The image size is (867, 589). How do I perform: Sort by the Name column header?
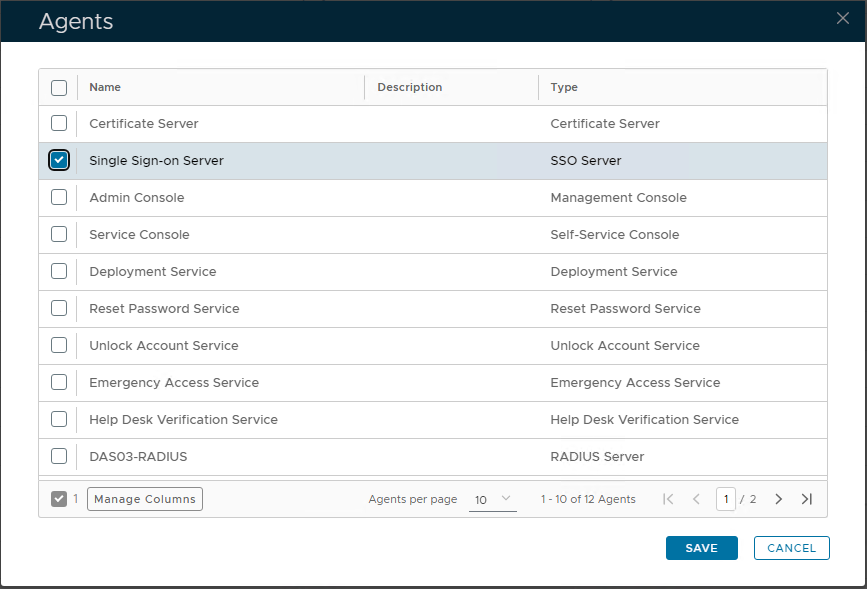click(105, 88)
